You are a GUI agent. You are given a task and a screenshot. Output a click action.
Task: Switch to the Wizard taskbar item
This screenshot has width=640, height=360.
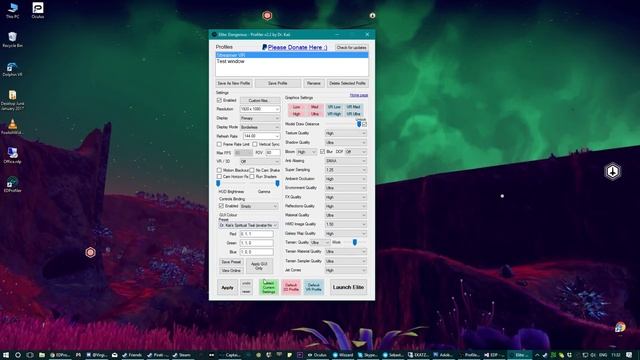coord(342,355)
